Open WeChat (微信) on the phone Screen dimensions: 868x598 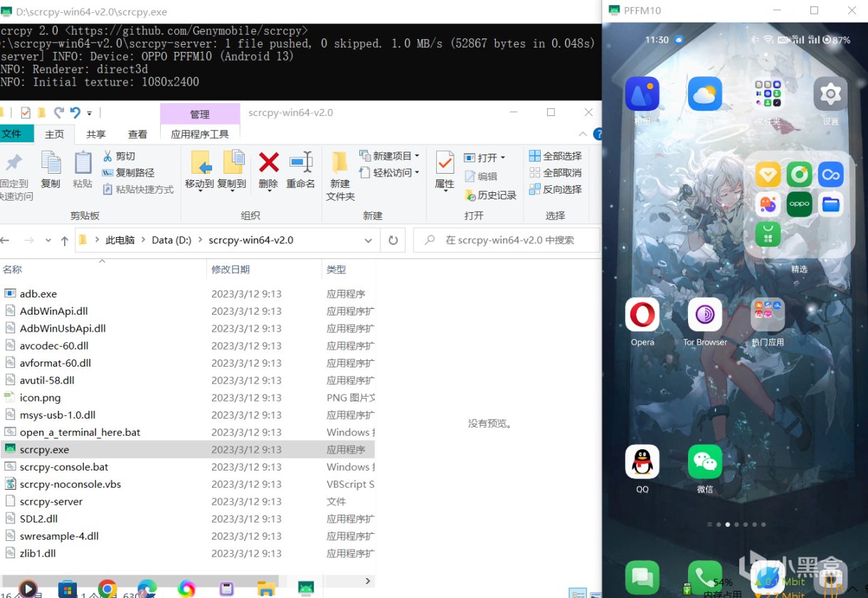coord(705,462)
